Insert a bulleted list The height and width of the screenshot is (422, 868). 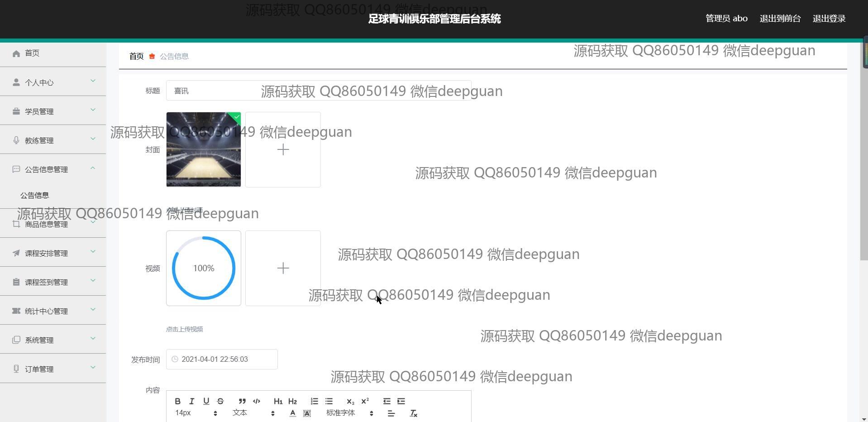[x=329, y=401]
